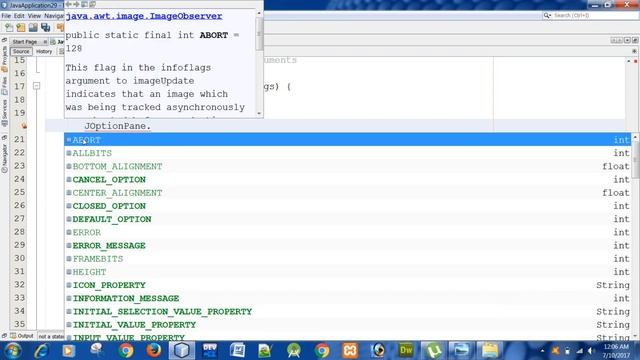The width and height of the screenshot is (640, 360).
Task: Open the View menu
Action: [34, 16]
